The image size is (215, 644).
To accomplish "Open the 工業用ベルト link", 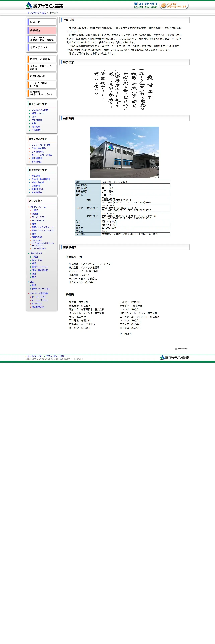I will click(x=38, y=189).
